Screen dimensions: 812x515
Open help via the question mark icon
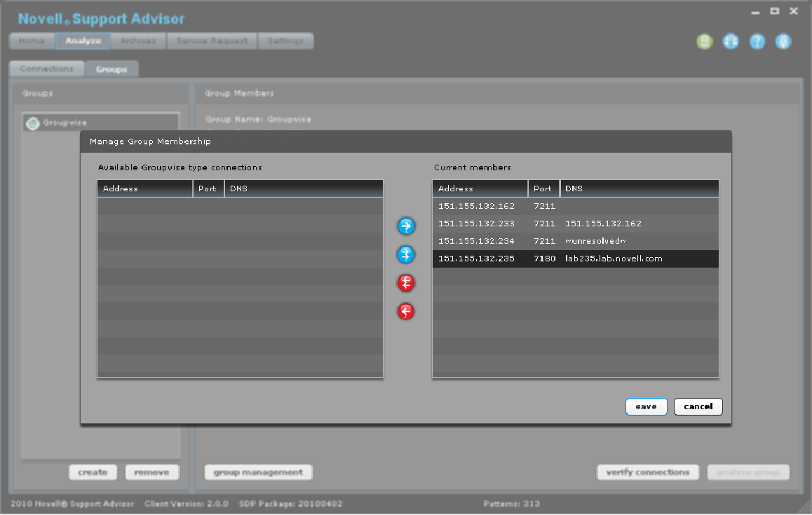click(757, 41)
